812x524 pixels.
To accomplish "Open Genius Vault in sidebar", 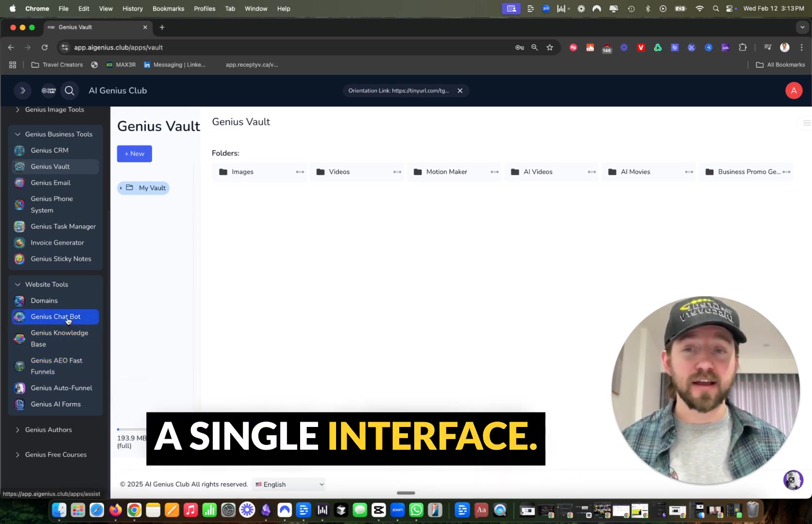I will click(x=55, y=167).
